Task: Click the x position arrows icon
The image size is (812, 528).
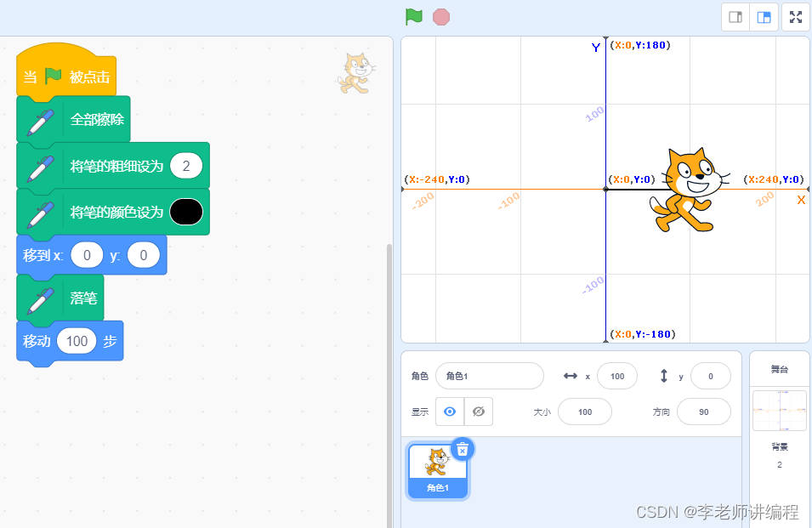Action: coord(571,376)
